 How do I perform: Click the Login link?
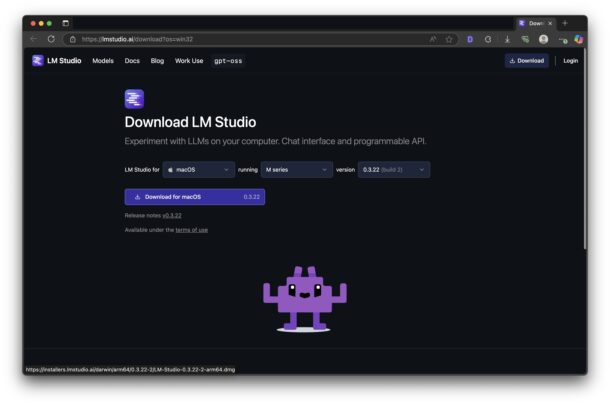tap(570, 61)
